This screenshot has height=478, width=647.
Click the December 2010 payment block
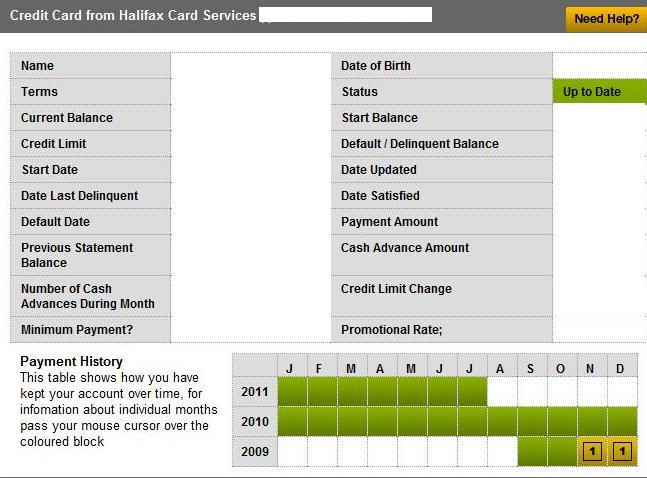pos(622,421)
